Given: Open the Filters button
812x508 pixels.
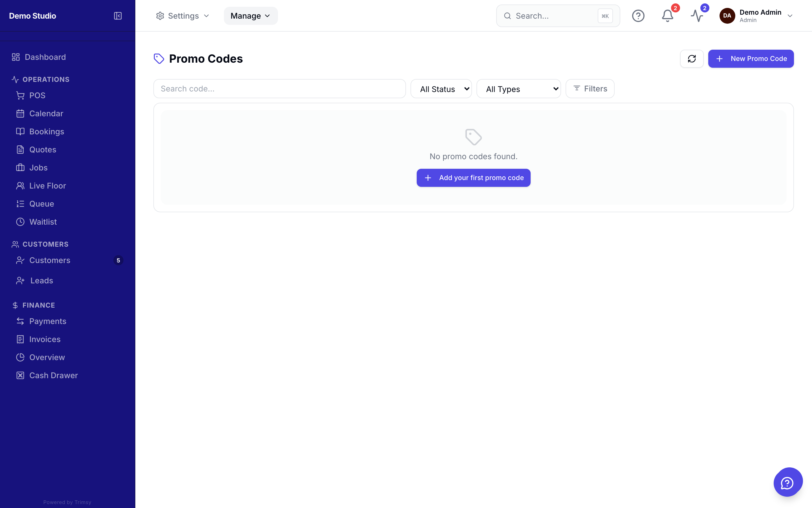Looking at the screenshot, I should coord(590,89).
